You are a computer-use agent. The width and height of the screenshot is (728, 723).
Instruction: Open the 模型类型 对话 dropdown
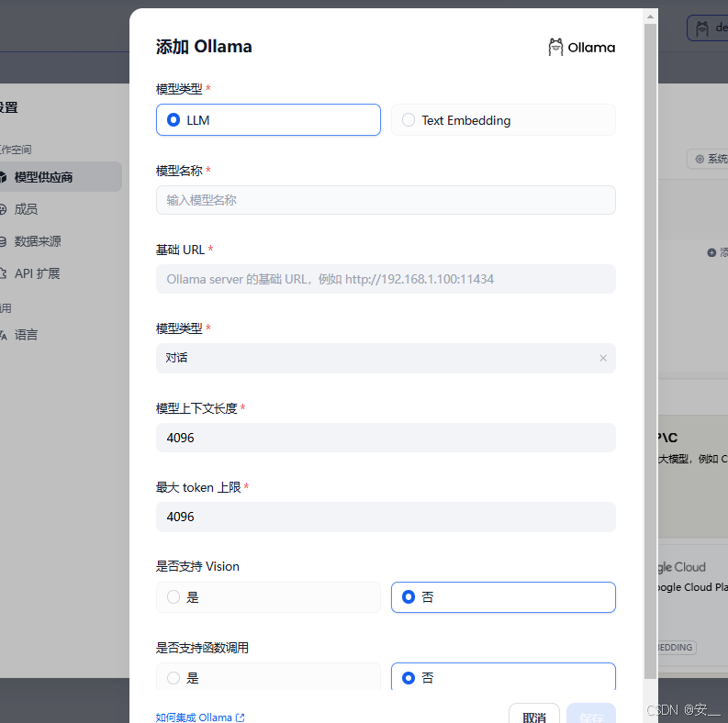pyautogui.click(x=386, y=358)
